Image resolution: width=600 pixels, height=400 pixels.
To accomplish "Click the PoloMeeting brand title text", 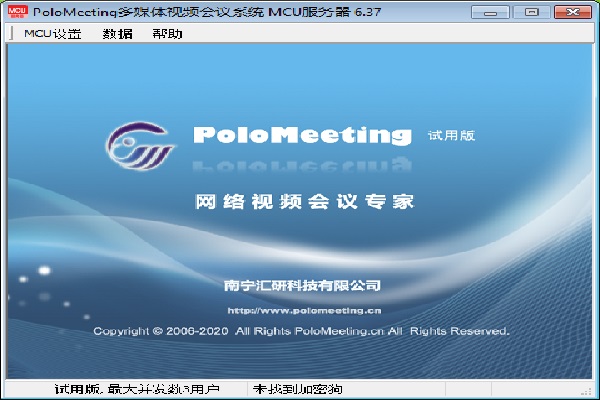I will (x=301, y=136).
